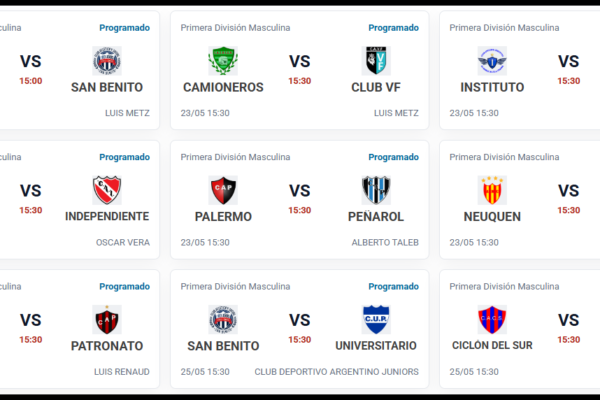Click the Palermo CAP red-black shield
600x400 pixels.
(223, 190)
